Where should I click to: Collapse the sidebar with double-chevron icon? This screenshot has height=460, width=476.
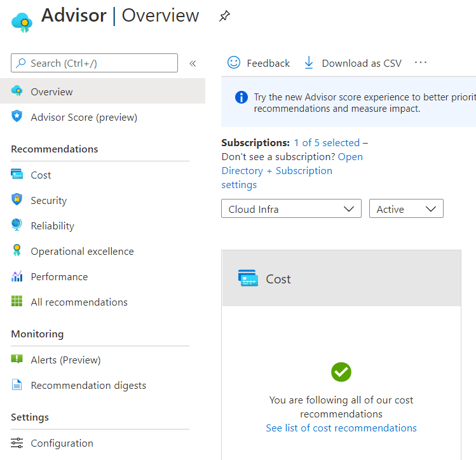[x=193, y=64]
